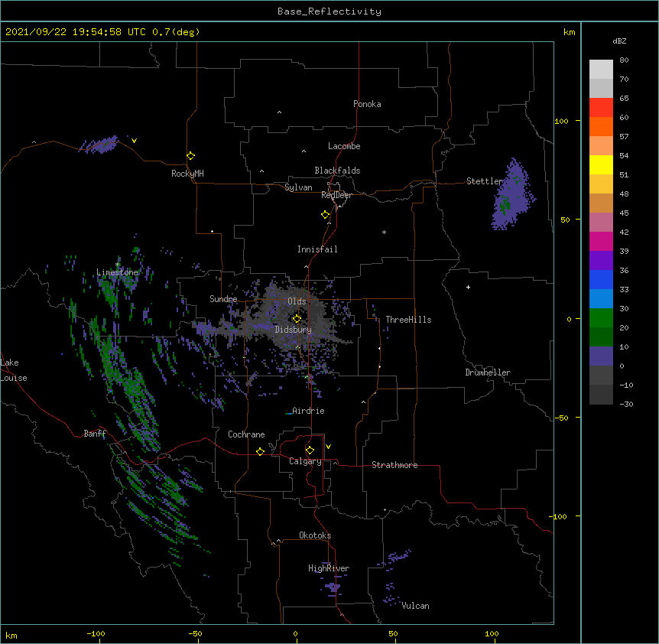Click the Lake Louise label
The height and width of the screenshot is (644, 659).
pos(14,370)
